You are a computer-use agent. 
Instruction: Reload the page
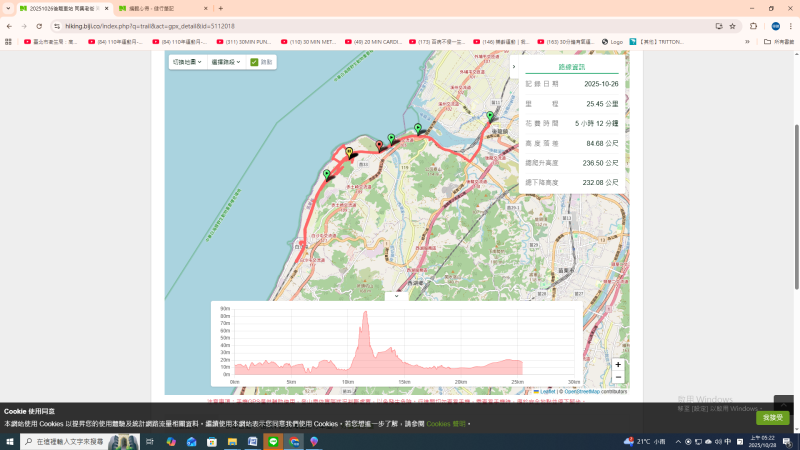(x=39, y=26)
